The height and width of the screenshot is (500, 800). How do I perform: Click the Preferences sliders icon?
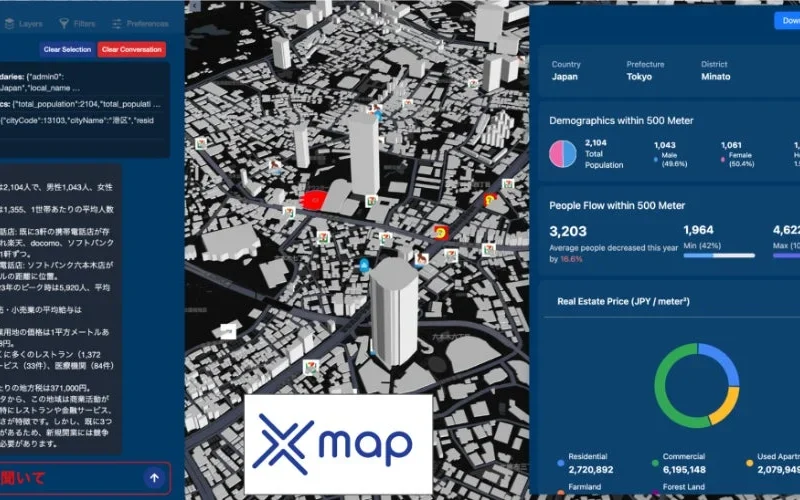pos(116,22)
